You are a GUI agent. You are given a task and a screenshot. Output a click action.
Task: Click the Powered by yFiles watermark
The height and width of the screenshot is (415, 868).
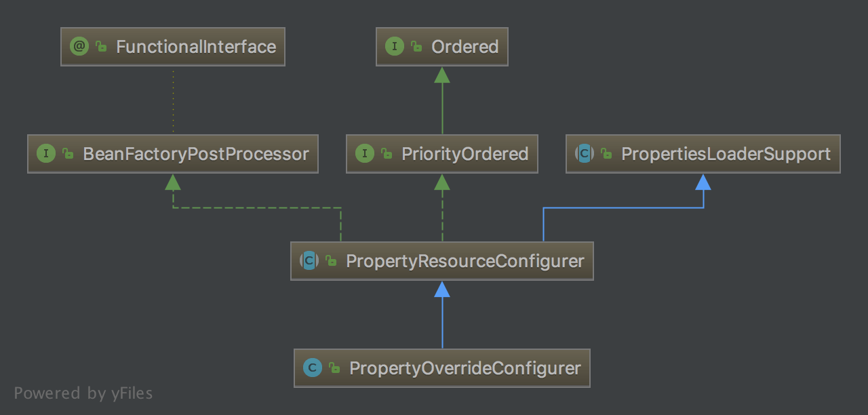coord(83,393)
